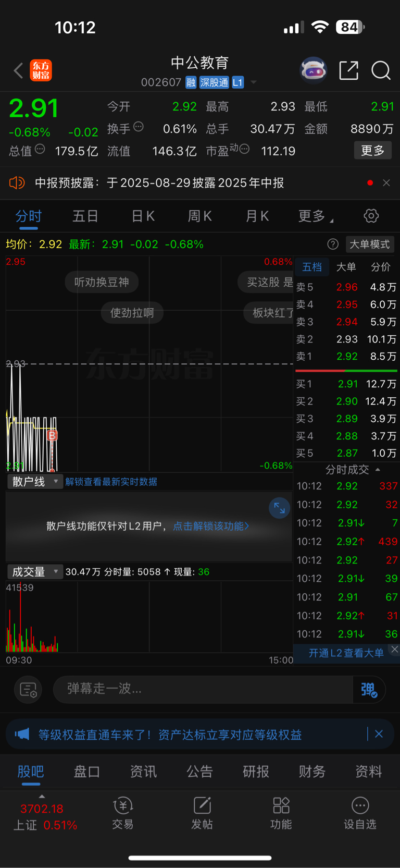Open bullet comment list settings icon

[x=28, y=690]
